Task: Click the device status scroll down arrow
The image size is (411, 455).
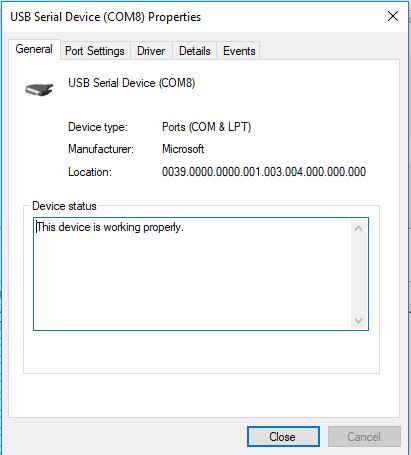Action: coord(358,321)
